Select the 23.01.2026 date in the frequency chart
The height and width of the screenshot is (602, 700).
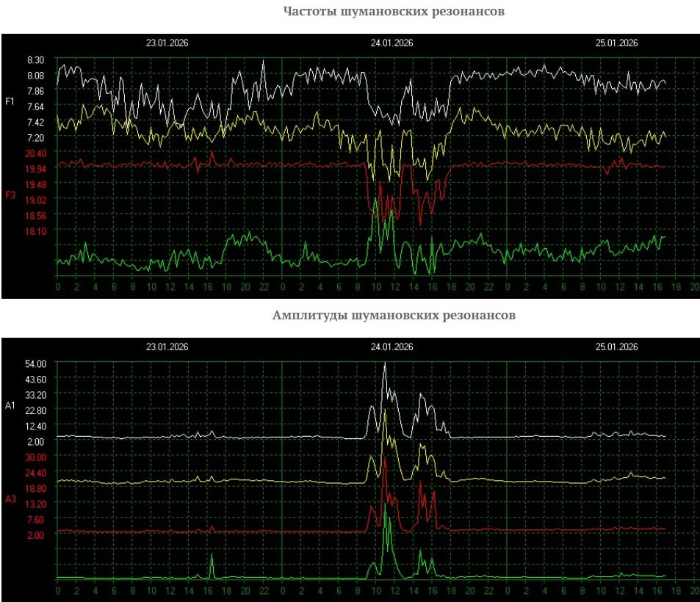(x=167, y=43)
